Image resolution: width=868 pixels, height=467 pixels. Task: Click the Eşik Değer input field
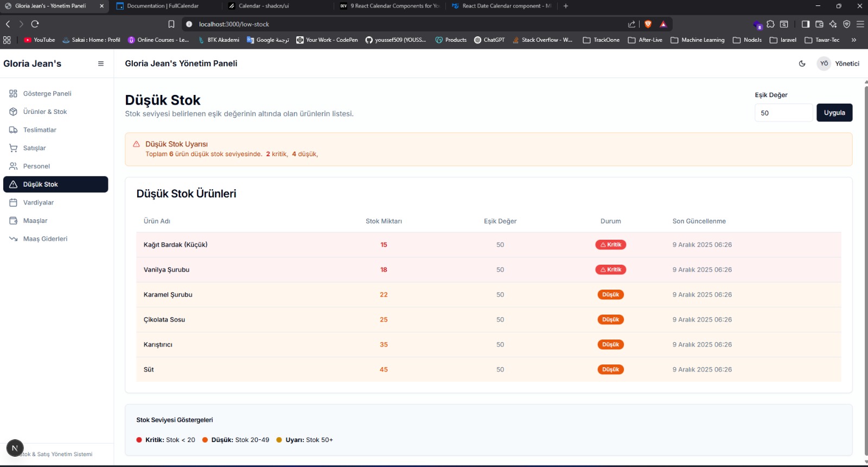pyautogui.click(x=784, y=113)
